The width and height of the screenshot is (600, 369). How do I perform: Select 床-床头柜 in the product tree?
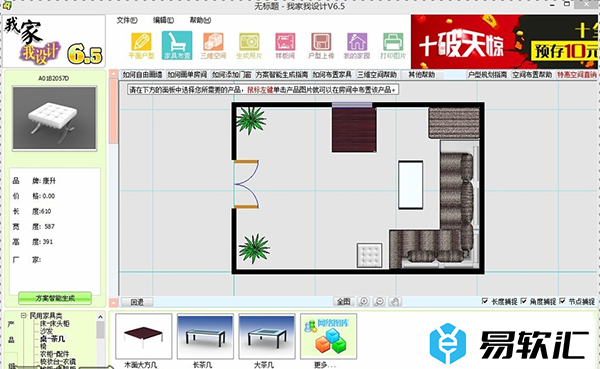(55, 323)
